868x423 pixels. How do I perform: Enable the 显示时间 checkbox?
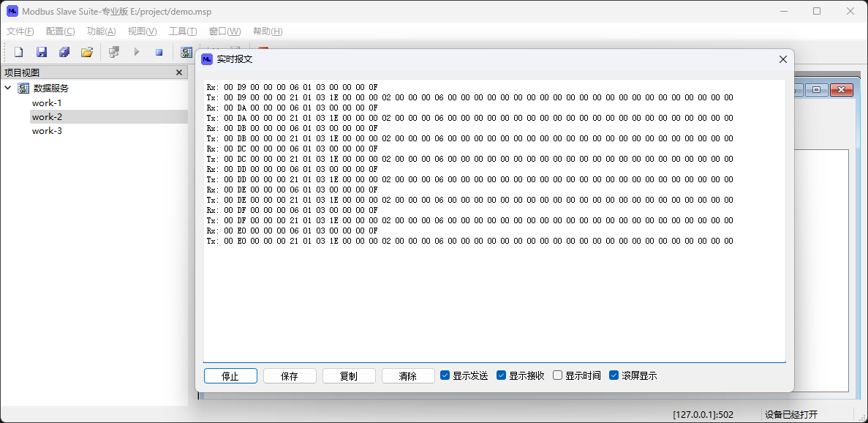click(557, 375)
